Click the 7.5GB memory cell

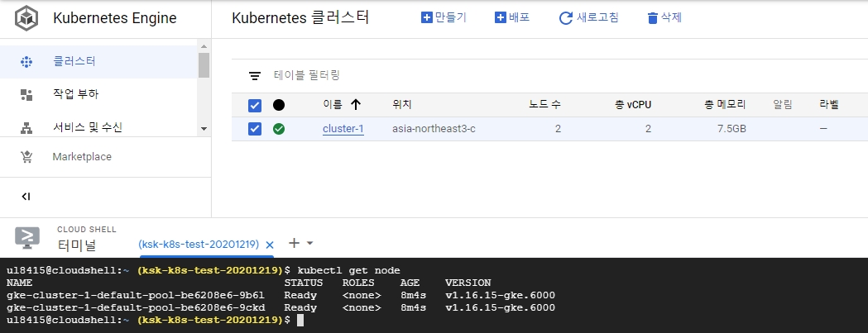(731, 129)
